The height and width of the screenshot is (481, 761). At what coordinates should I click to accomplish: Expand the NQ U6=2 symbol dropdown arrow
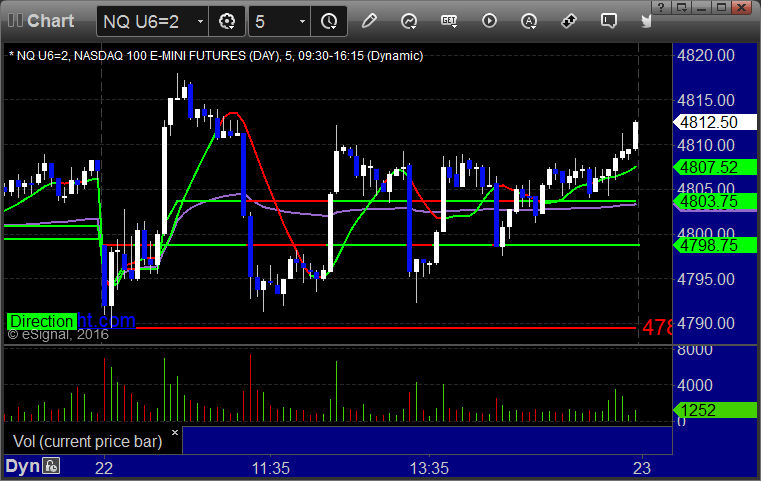click(x=200, y=21)
